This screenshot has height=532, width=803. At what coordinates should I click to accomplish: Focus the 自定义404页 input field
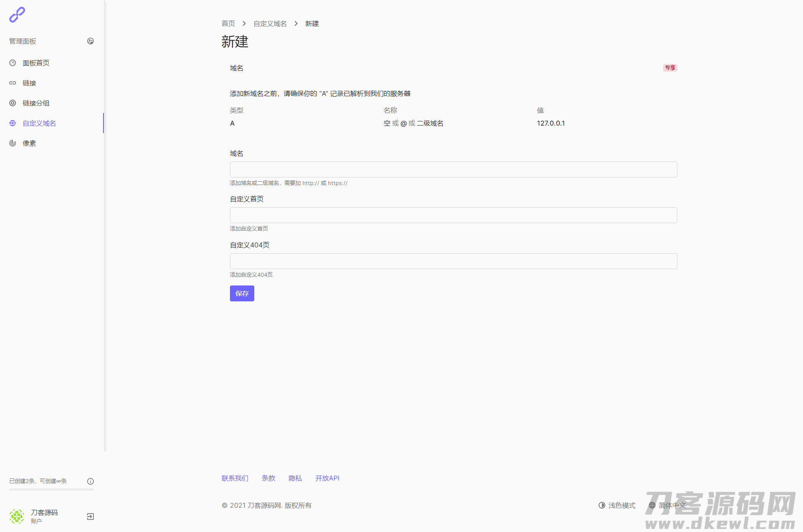click(x=453, y=261)
